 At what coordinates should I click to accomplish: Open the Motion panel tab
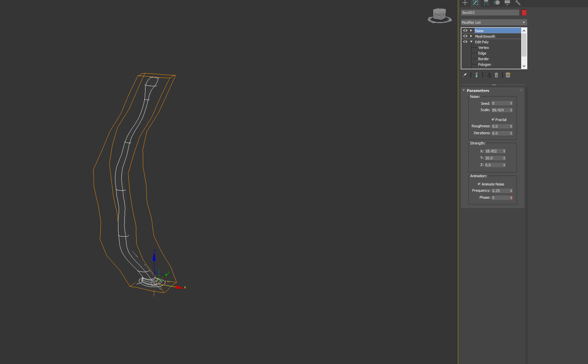pos(497,3)
